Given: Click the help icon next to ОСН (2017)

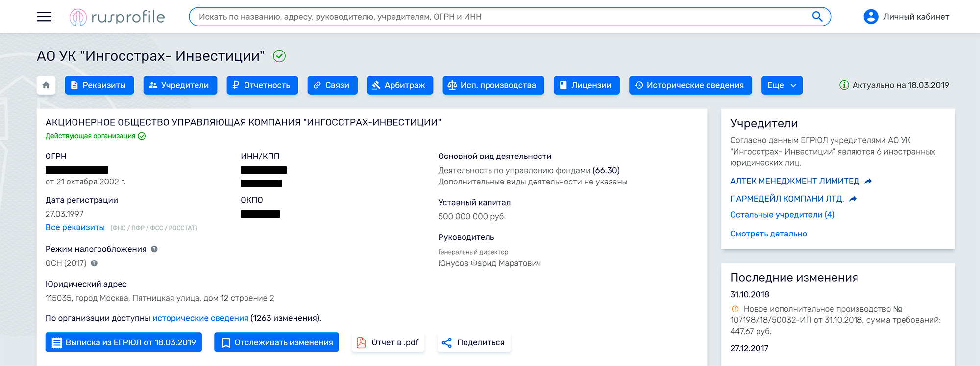Looking at the screenshot, I should [94, 263].
